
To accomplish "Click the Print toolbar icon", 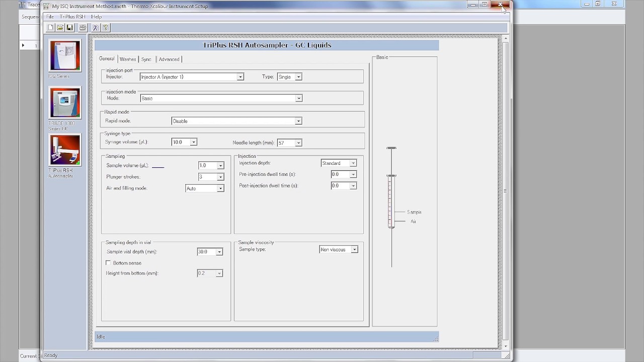I will pyautogui.click(x=83, y=28).
